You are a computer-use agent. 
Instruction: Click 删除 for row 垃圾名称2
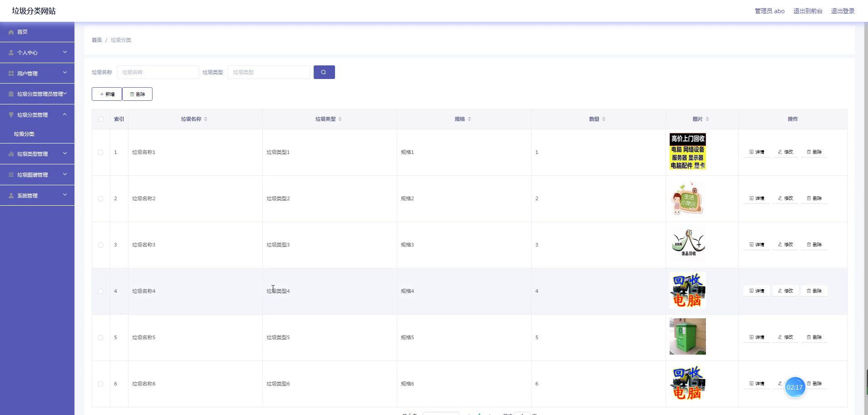coord(814,198)
